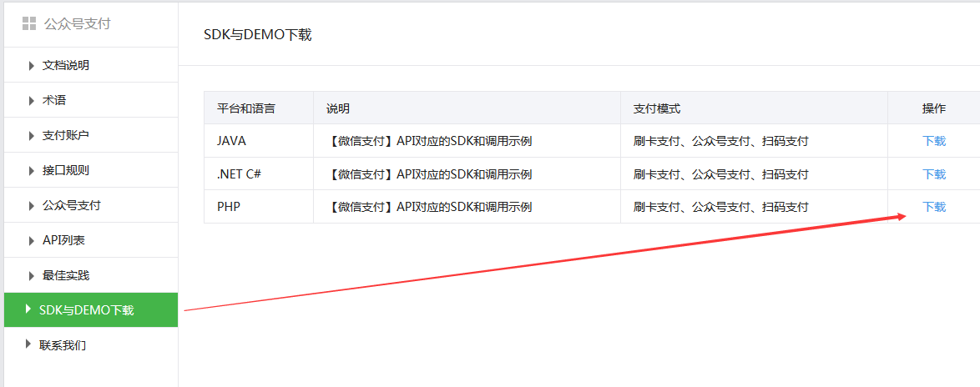Expand the SDK与DEMO下载 arrow

[28, 309]
